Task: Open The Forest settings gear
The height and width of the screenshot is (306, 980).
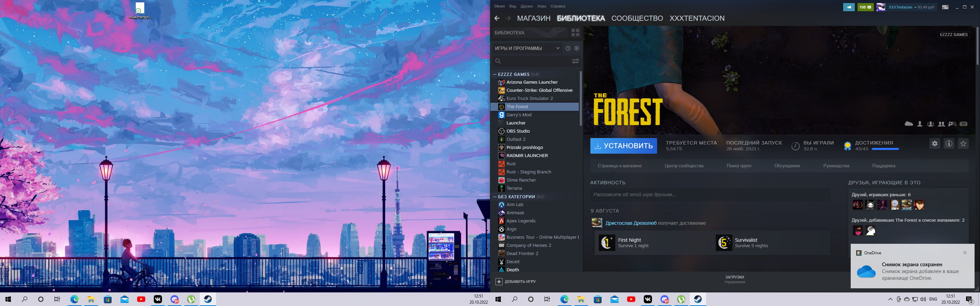Action: pyautogui.click(x=935, y=144)
